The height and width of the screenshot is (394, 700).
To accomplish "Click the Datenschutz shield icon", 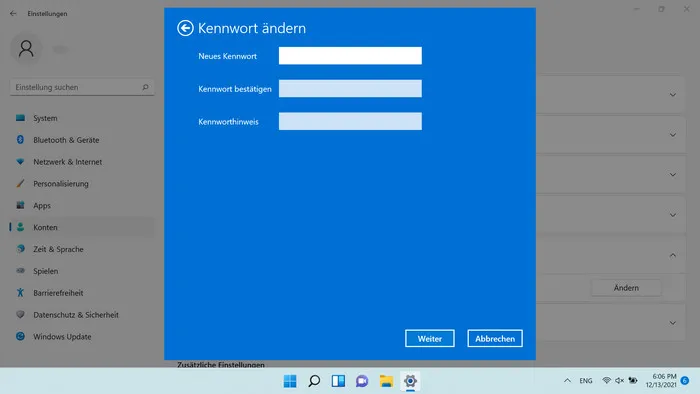I will pos(20,315).
